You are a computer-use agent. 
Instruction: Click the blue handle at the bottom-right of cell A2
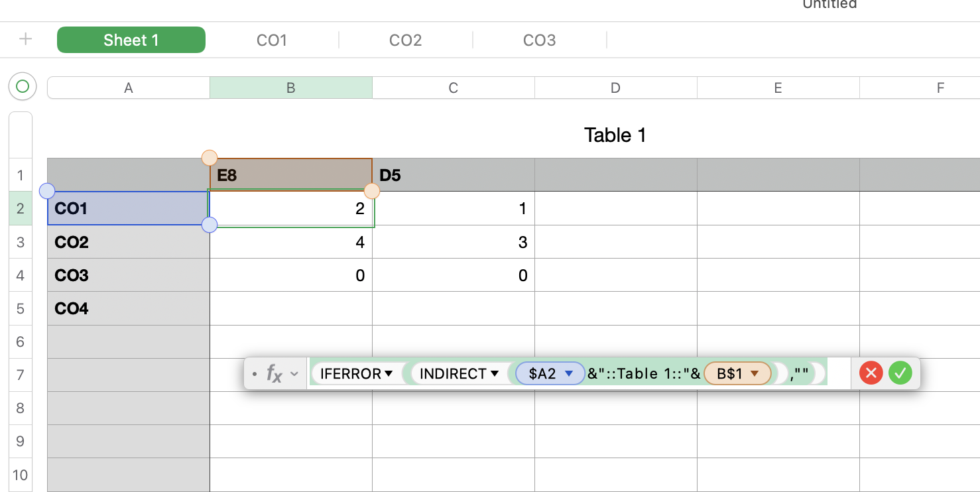210,225
